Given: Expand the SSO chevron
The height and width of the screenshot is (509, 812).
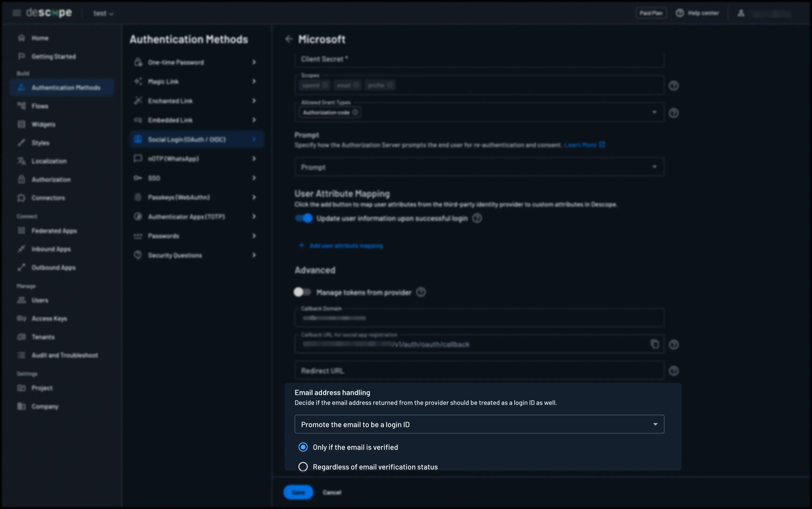Looking at the screenshot, I should tap(254, 178).
